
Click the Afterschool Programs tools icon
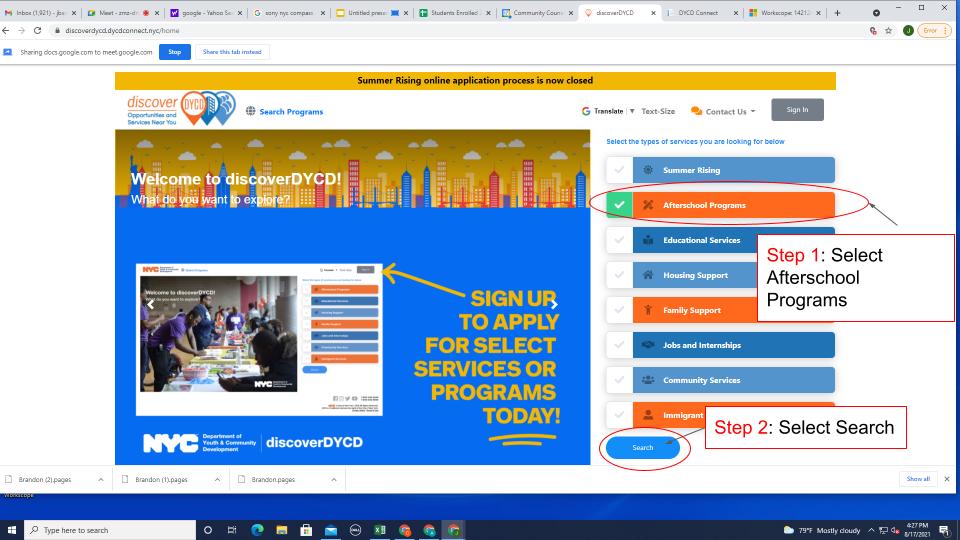click(x=648, y=205)
